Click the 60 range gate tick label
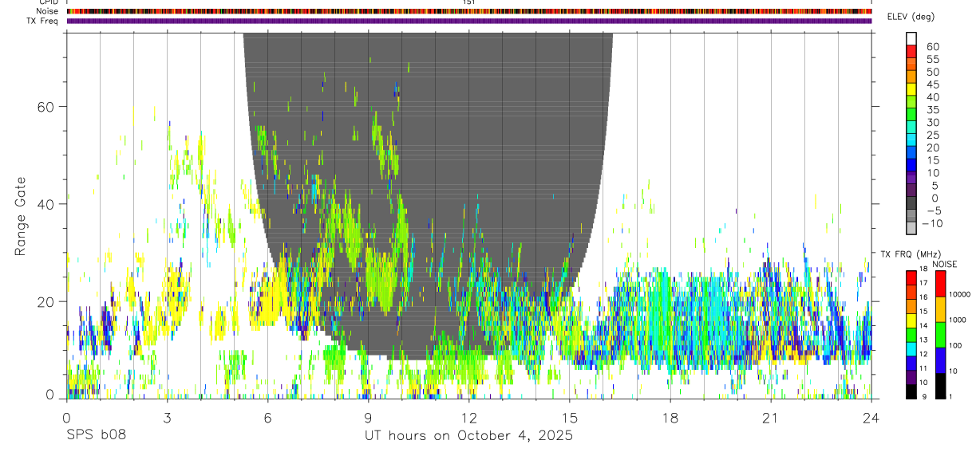The height and width of the screenshot is (452, 980). tap(45, 106)
